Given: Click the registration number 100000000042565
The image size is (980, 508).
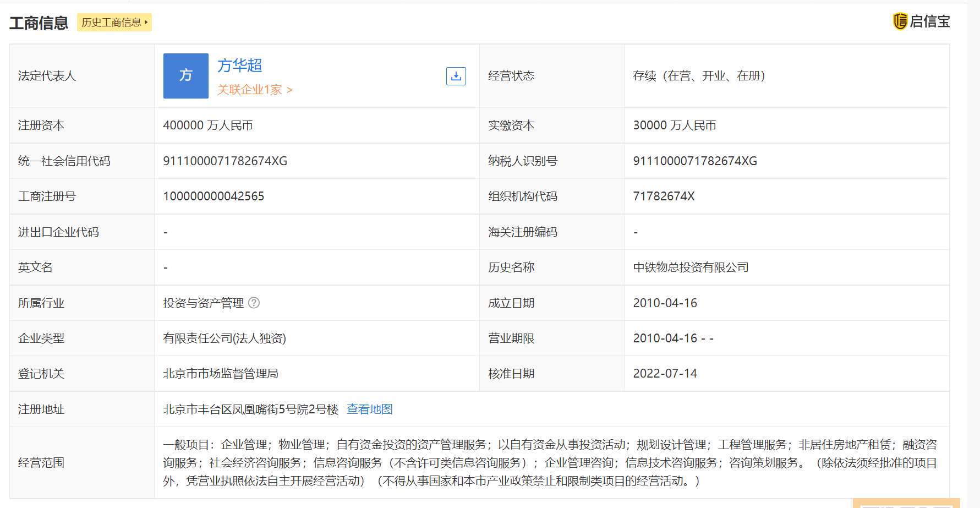Looking at the screenshot, I should 213,196.
